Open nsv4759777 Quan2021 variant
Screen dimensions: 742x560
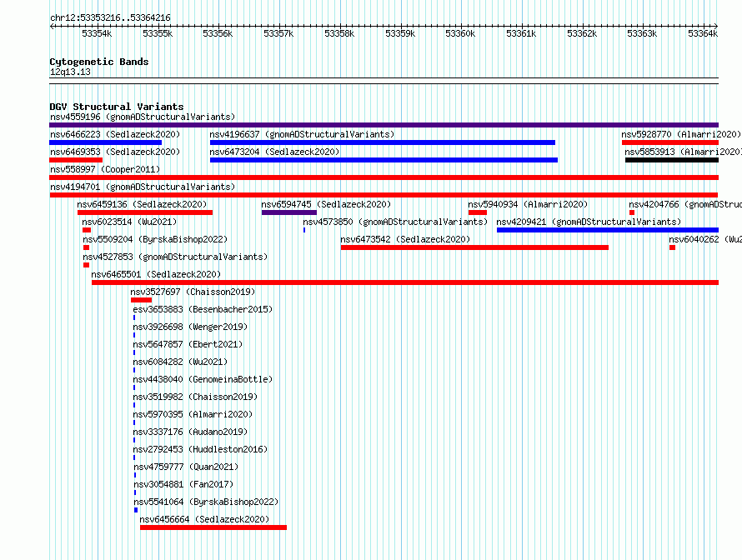click(x=185, y=467)
